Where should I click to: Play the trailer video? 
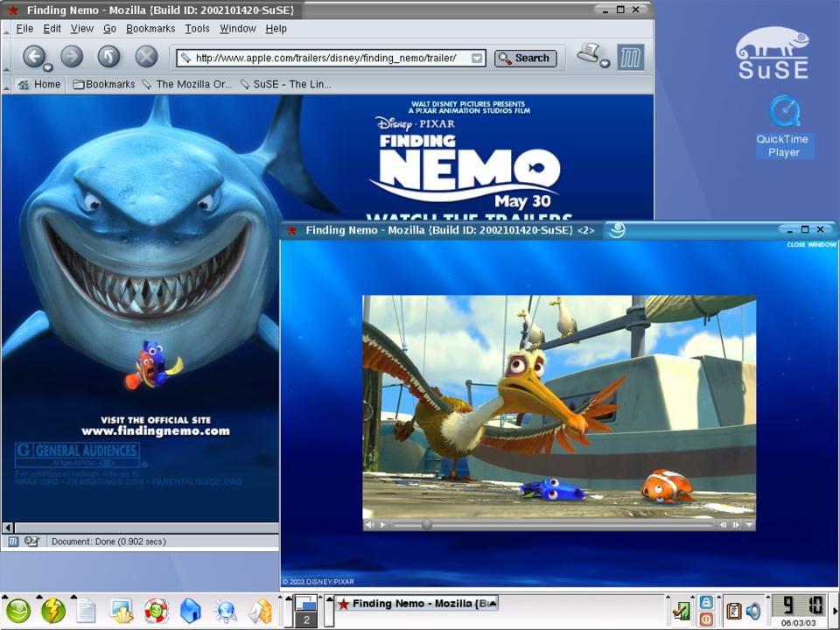coord(382,525)
